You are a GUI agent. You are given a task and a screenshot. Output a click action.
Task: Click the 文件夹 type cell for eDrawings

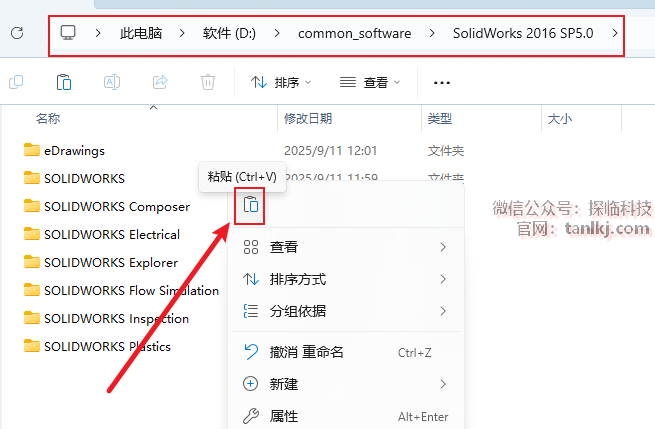click(x=446, y=150)
